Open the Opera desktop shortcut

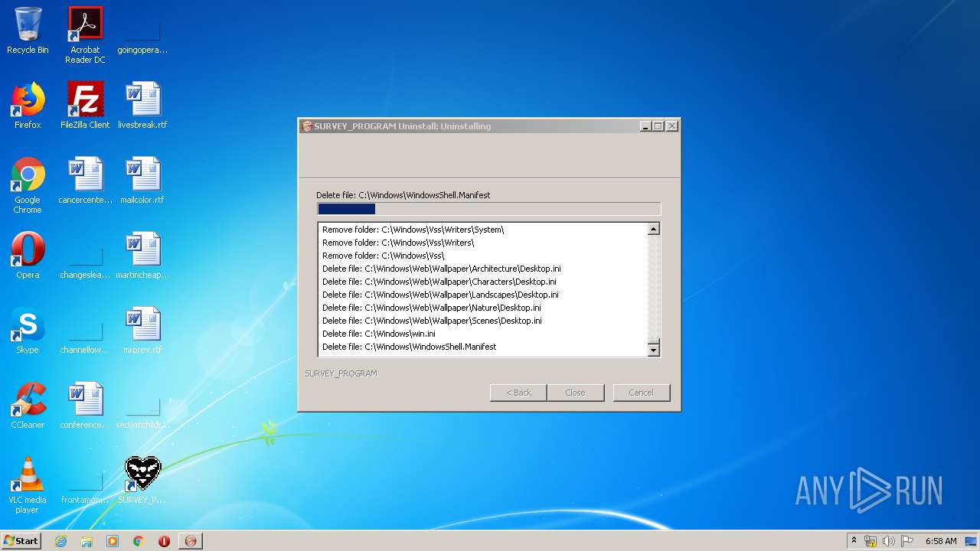tap(28, 256)
